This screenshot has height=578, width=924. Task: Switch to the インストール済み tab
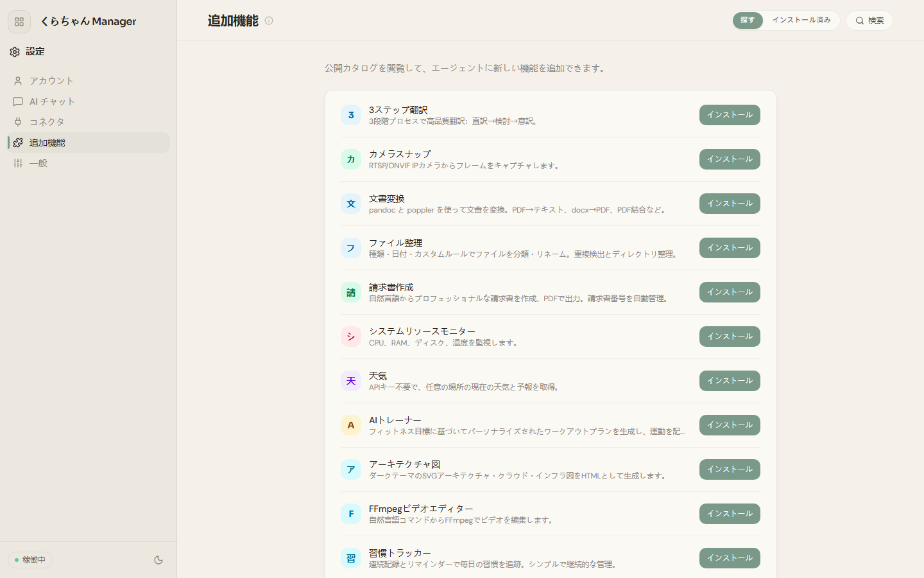tap(801, 21)
